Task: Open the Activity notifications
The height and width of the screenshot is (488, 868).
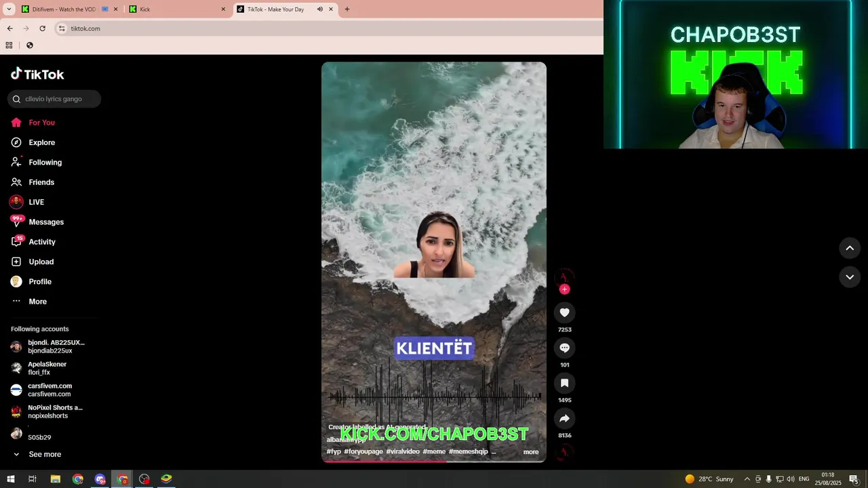Action: point(42,242)
